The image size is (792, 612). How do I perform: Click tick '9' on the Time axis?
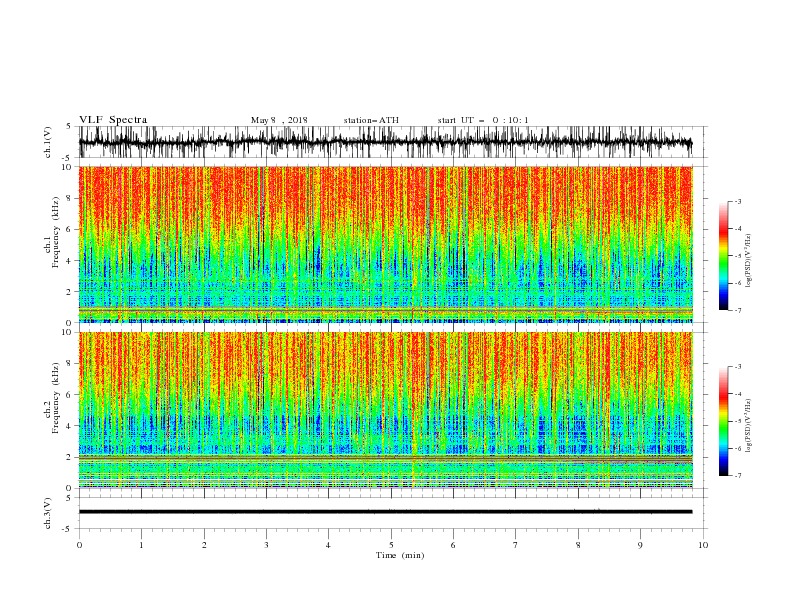click(640, 545)
